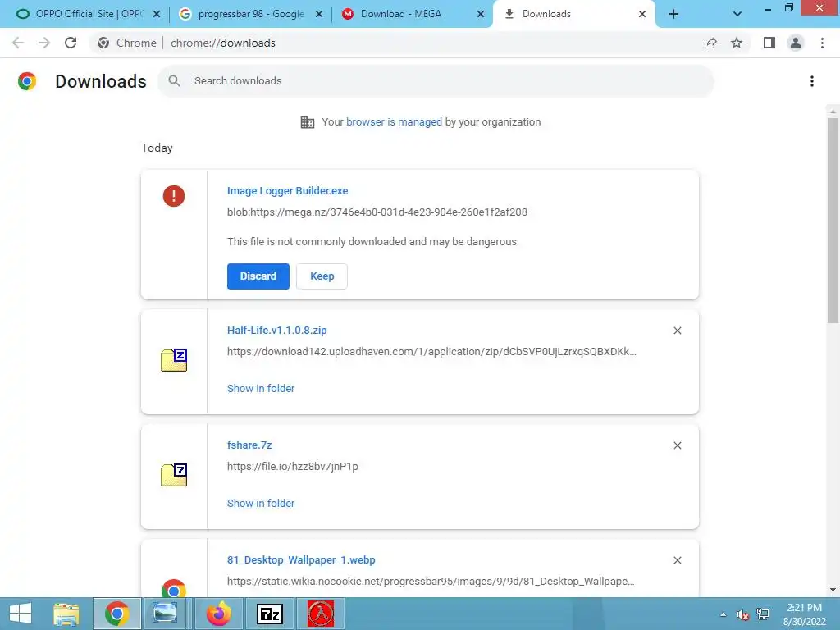Viewport: 840px width, 630px height.
Task: Open the fshare.7z file link
Action: (249, 445)
